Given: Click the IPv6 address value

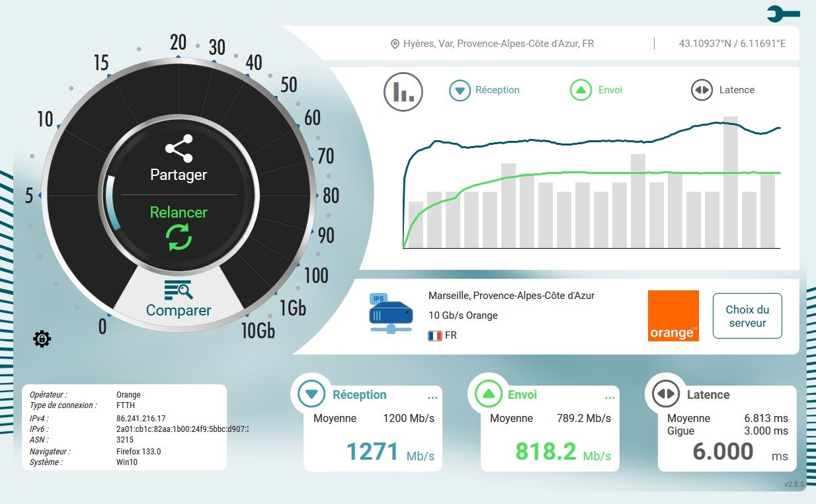Looking at the screenshot, I should [183, 429].
